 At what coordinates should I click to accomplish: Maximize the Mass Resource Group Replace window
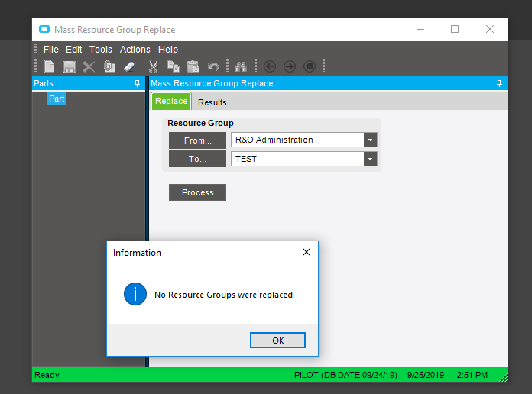tap(455, 29)
